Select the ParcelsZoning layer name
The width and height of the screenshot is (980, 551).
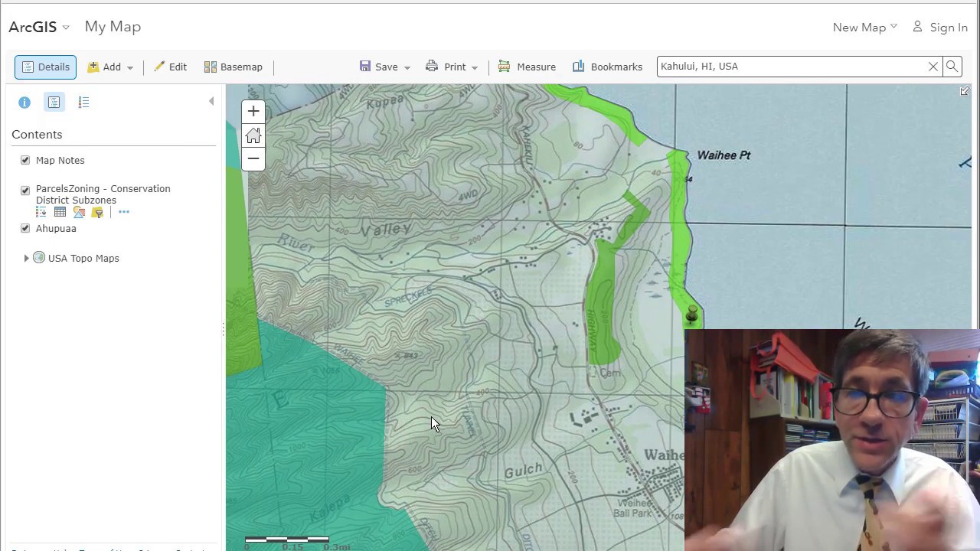(103, 194)
